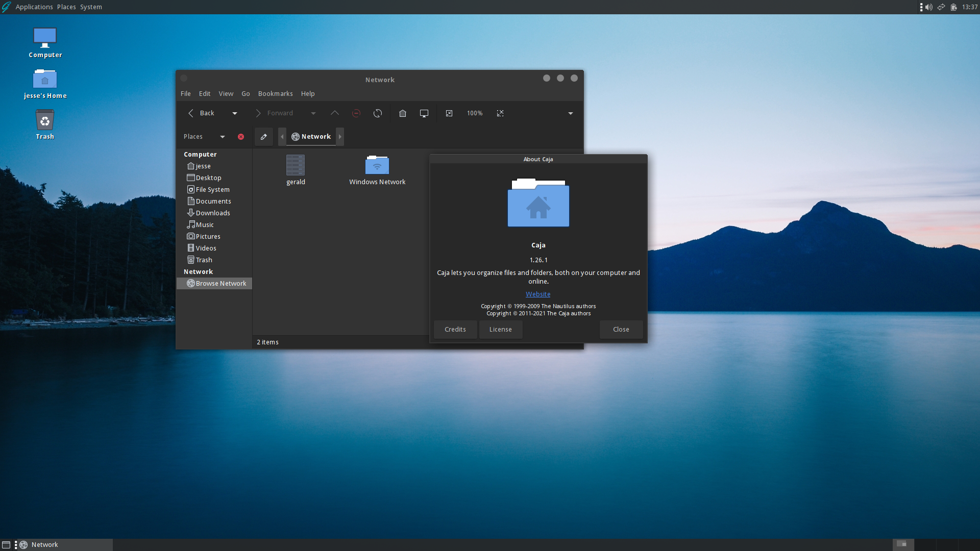Image resolution: width=980 pixels, height=551 pixels.
Task: Open jesse in the Places sidebar
Action: 214,166
